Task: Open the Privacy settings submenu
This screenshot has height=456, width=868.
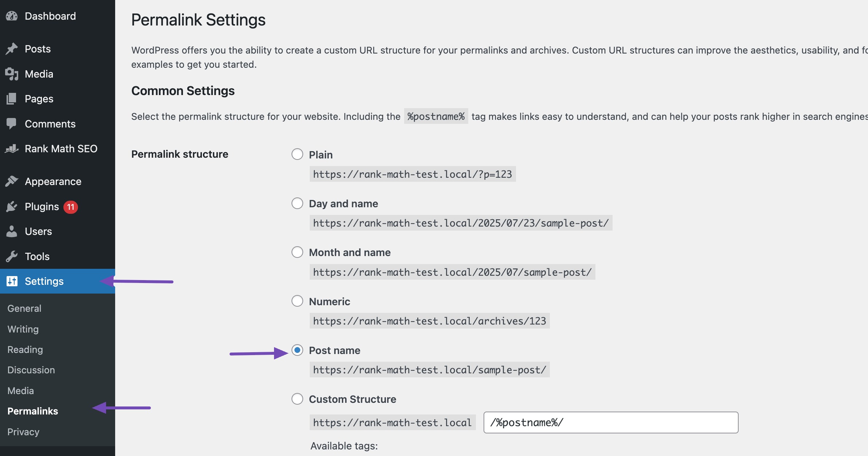Action: tap(23, 432)
